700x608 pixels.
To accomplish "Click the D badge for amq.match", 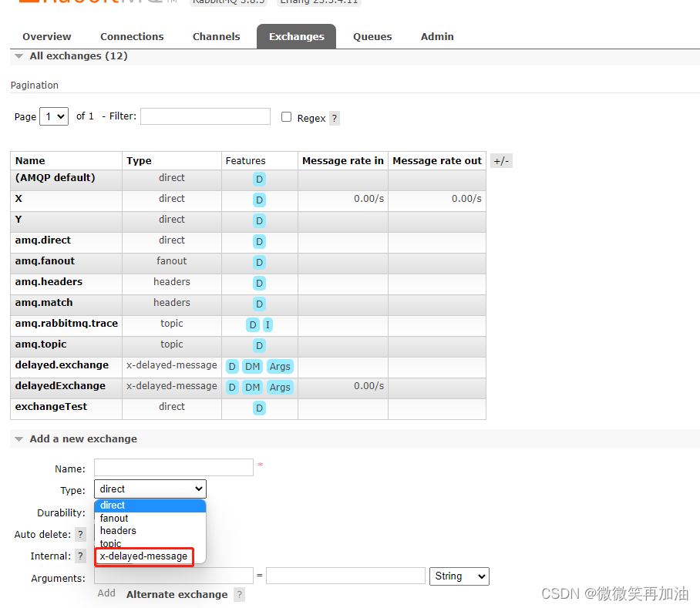I will tap(259, 304).
